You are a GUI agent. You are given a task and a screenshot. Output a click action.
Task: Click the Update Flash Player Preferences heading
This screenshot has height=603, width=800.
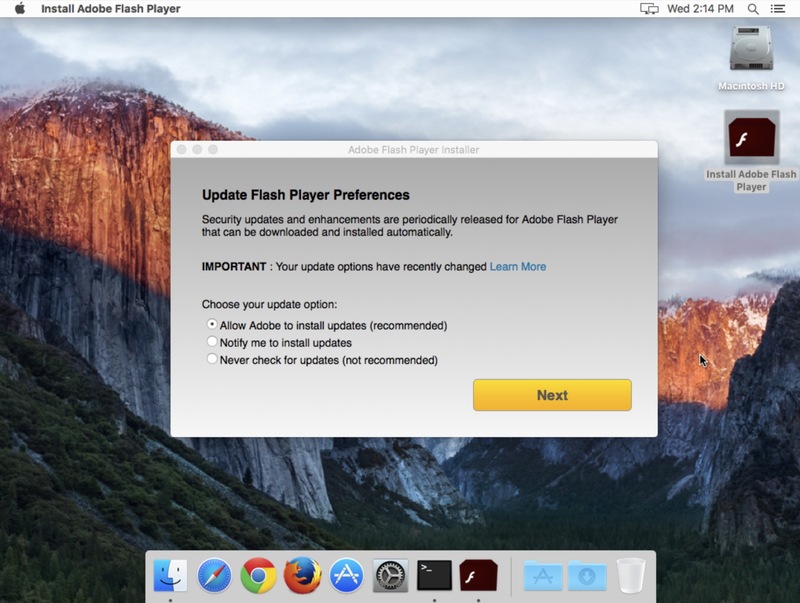(306, 195)
